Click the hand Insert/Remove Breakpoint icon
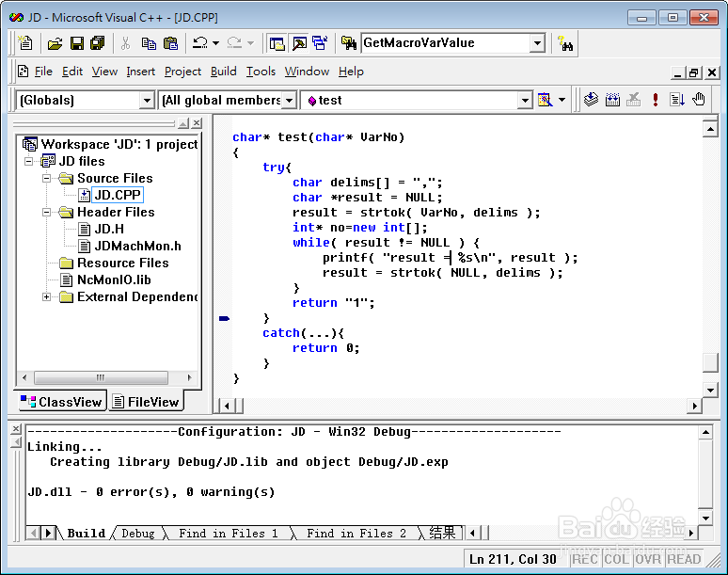 pyautogui.click(x=699, y=100)
